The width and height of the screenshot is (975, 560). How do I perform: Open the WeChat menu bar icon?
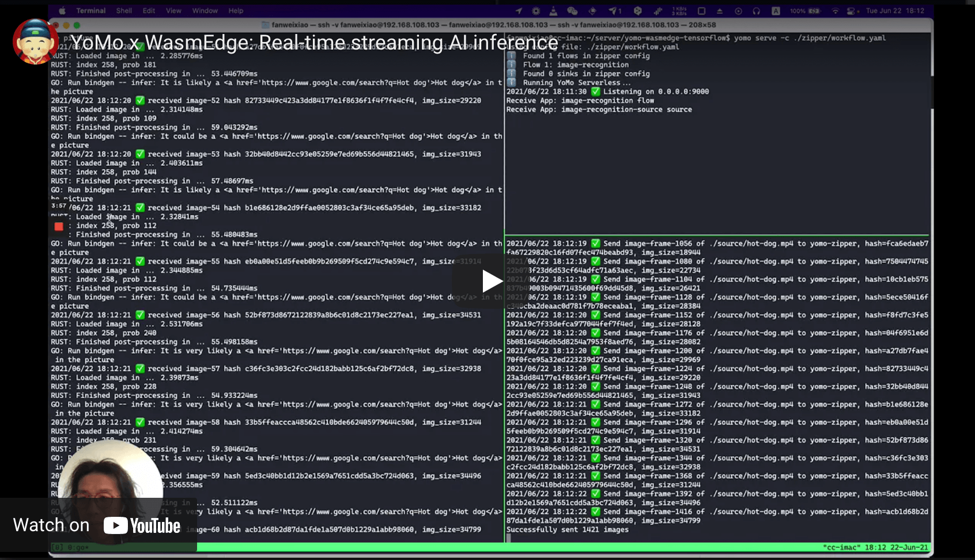[572, 10]
